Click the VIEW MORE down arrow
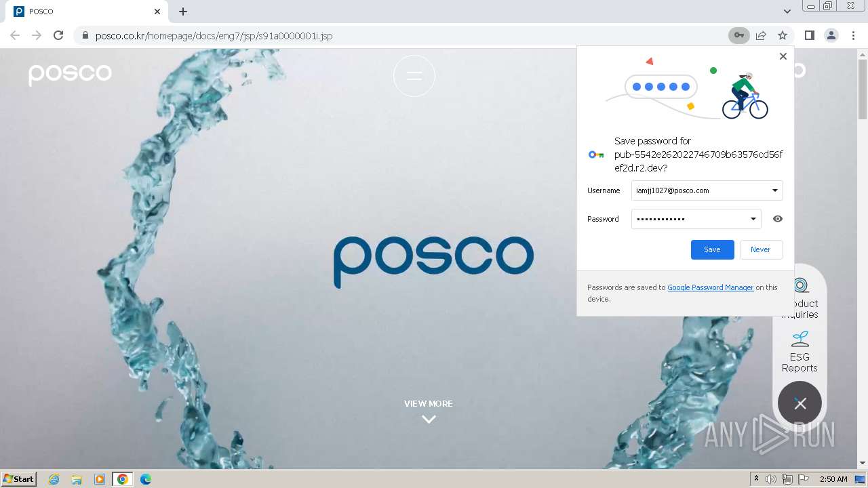The width and height of the screenshot is (868, 488). (429, 419)
